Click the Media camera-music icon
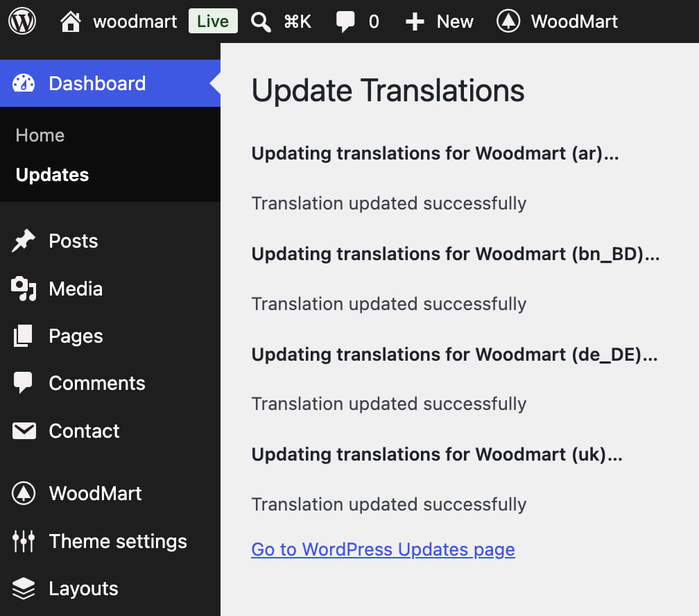Image resolution: width=699 pixels, height=616 pixels. click(23, 289)
